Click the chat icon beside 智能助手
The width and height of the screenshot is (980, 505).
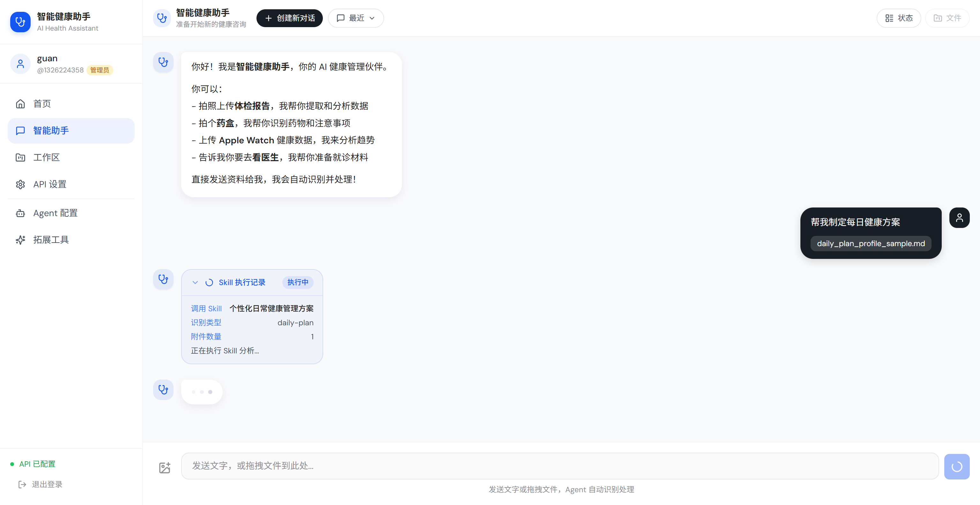(x=20, y=131)
